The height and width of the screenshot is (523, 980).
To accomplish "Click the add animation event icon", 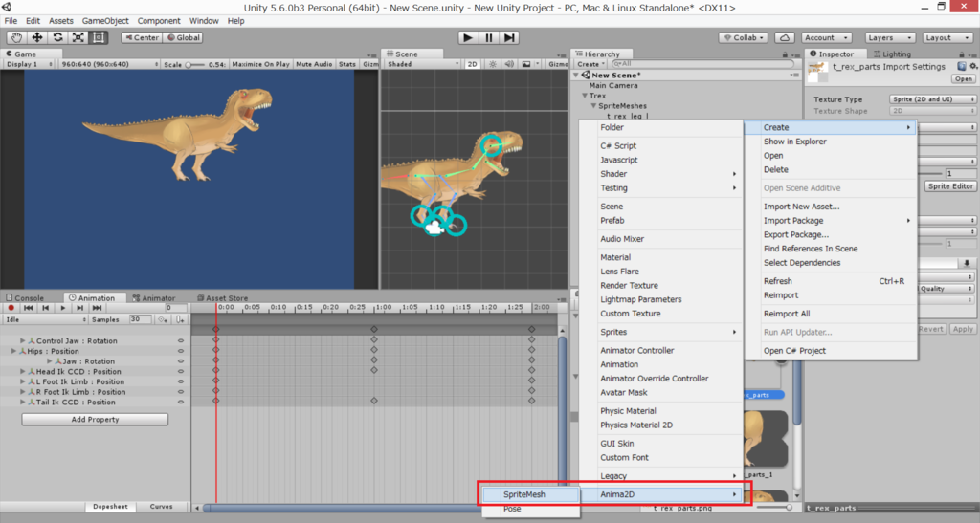I will pos(180,319).
